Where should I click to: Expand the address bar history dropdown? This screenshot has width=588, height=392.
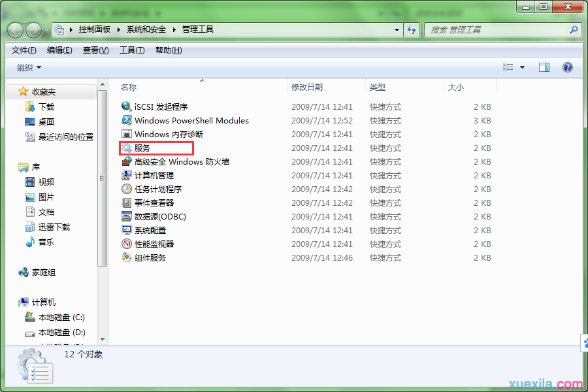(x=397, y=29)
